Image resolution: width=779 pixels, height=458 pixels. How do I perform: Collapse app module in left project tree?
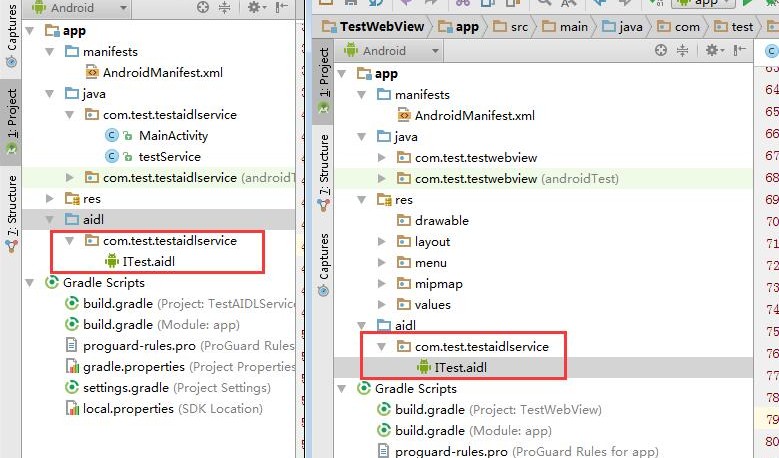(30, 31)
